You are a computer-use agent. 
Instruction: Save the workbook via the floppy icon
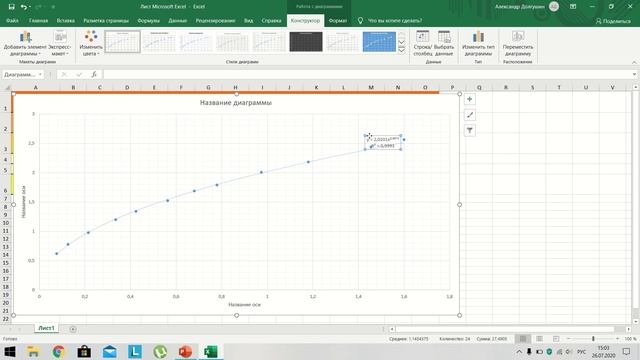tap(11, 7)
